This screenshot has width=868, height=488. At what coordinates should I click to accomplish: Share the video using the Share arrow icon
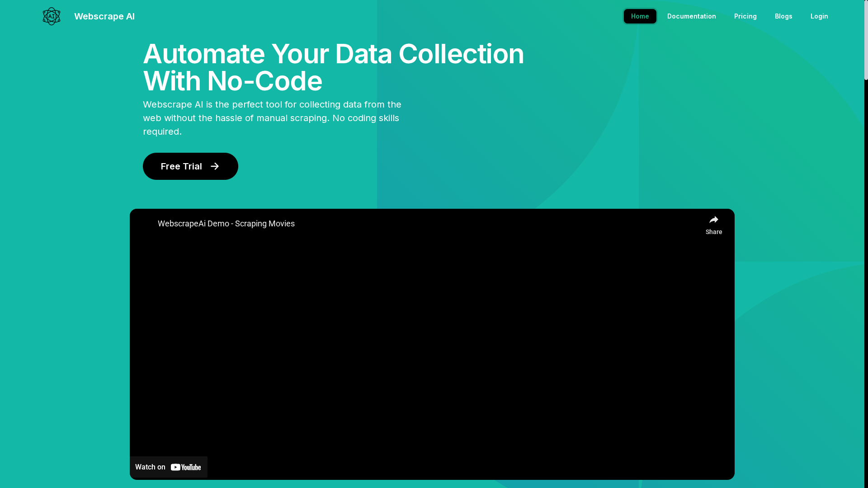[x=714, y=220]
